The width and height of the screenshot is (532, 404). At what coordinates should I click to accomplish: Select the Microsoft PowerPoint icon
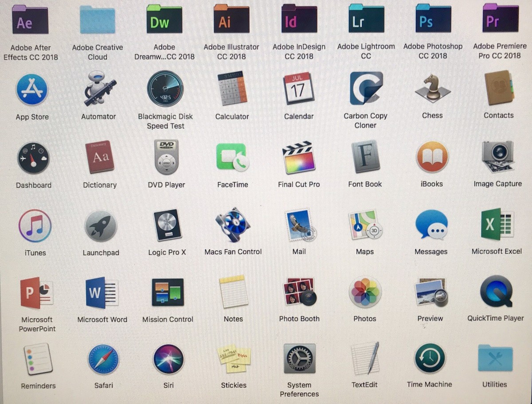(37, 293)
